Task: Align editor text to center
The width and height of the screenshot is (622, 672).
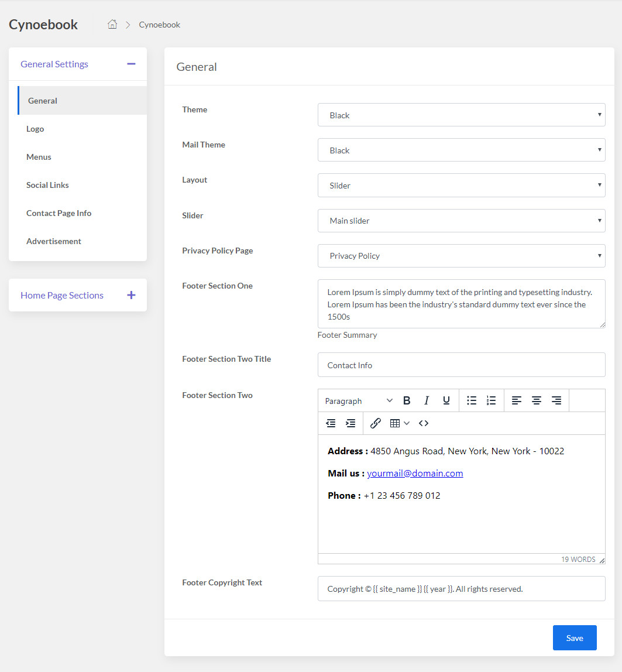Action: click(536, 400)
